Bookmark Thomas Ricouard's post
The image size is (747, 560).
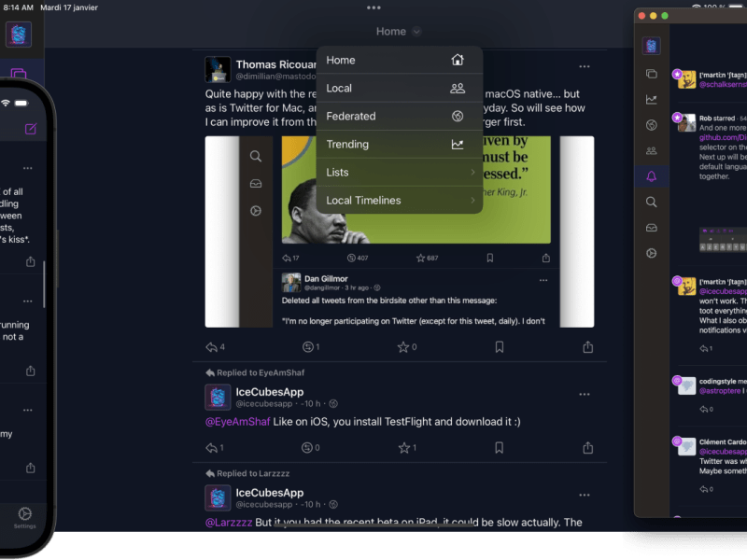coord(500,347)
